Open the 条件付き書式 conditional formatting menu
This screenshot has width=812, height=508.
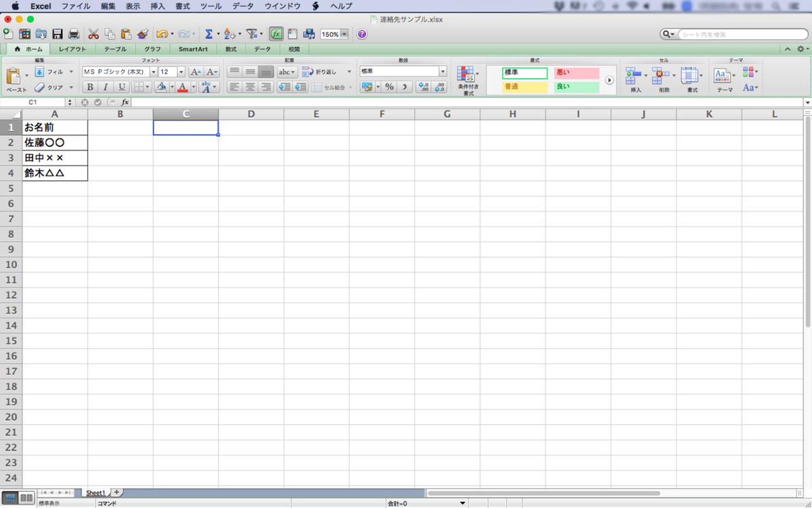pos(468,81)
